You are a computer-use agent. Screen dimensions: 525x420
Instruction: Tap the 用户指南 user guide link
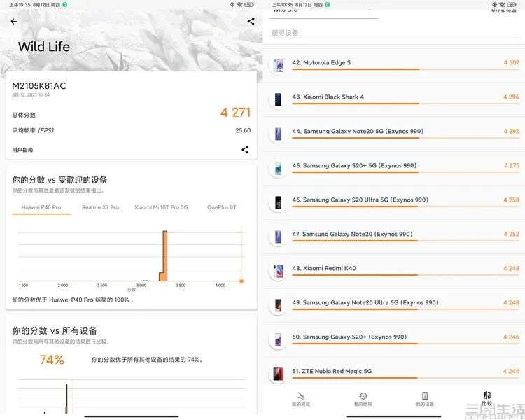22,150
